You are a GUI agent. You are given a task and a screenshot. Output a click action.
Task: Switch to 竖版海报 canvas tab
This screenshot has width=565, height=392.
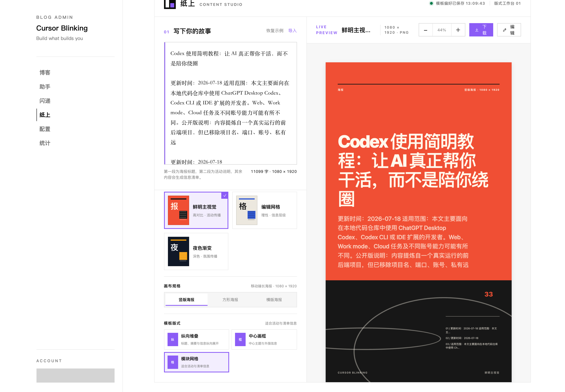click(186, 300)
